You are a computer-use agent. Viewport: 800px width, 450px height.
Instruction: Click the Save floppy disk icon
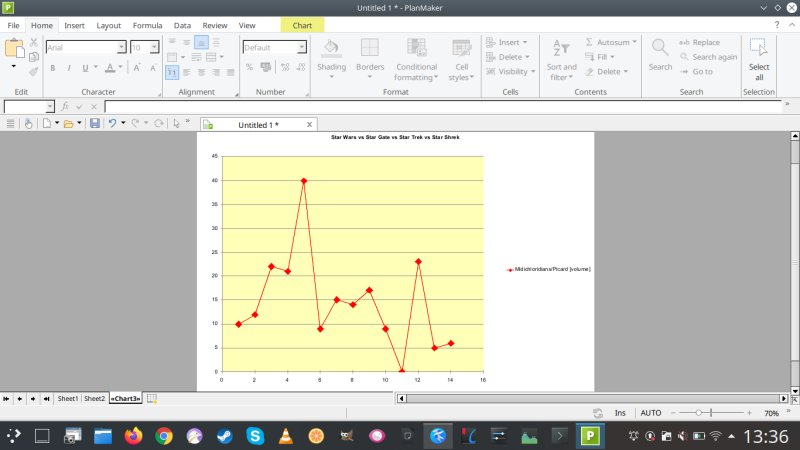(x=94, y=123)
